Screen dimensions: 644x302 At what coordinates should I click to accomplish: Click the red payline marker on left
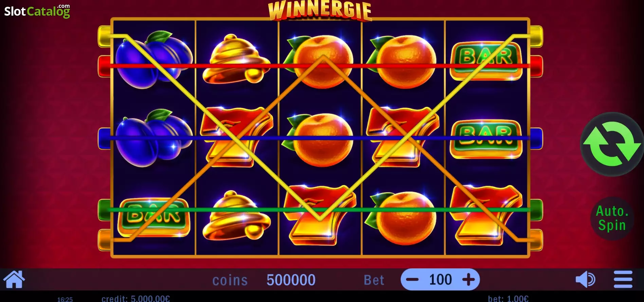point(104,66)
